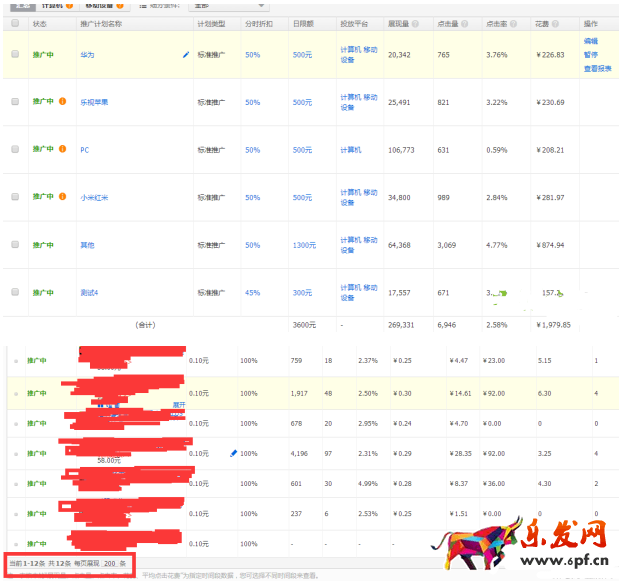Open the 每页展现 200 page-size selector
619x581 pixels.
[109, 563]
